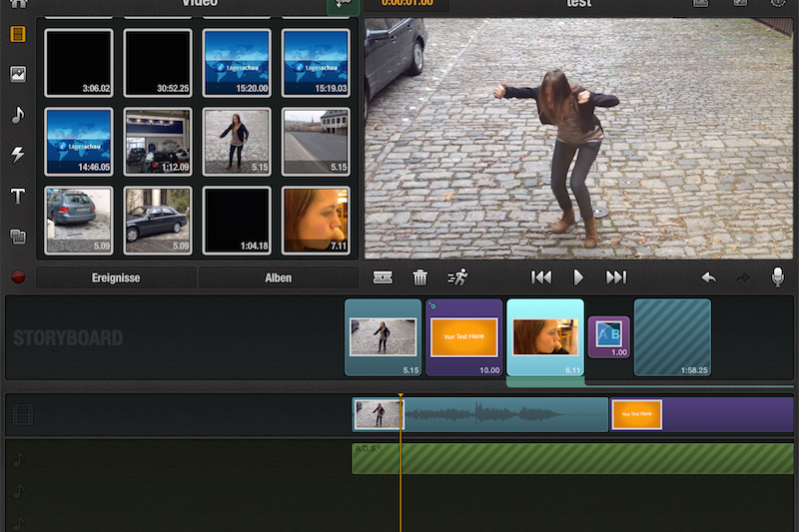This screenshot has width=799, height=532.
Task: Switch to the Alben tab
Action: [278, 277]
